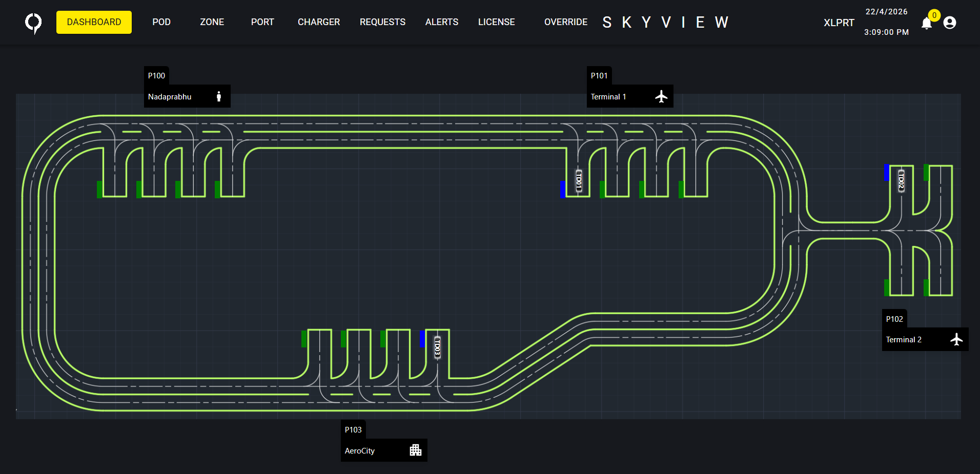This screenshot has height=474, width=980.
Task: Click the airplane icon for Terminal 1
Action: click(x=661, y=96)
